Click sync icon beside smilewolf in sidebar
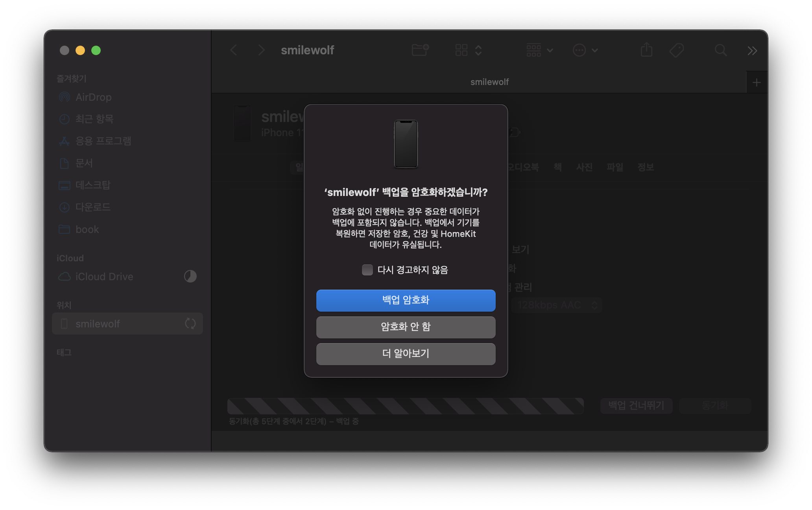 pos(190,323)
